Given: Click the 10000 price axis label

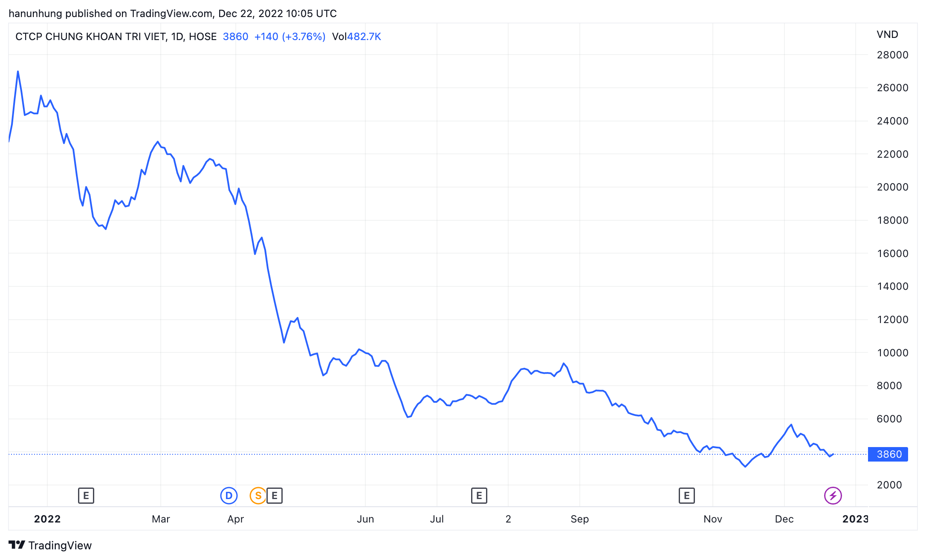Looking at the screenshot, I should point(893,353).
